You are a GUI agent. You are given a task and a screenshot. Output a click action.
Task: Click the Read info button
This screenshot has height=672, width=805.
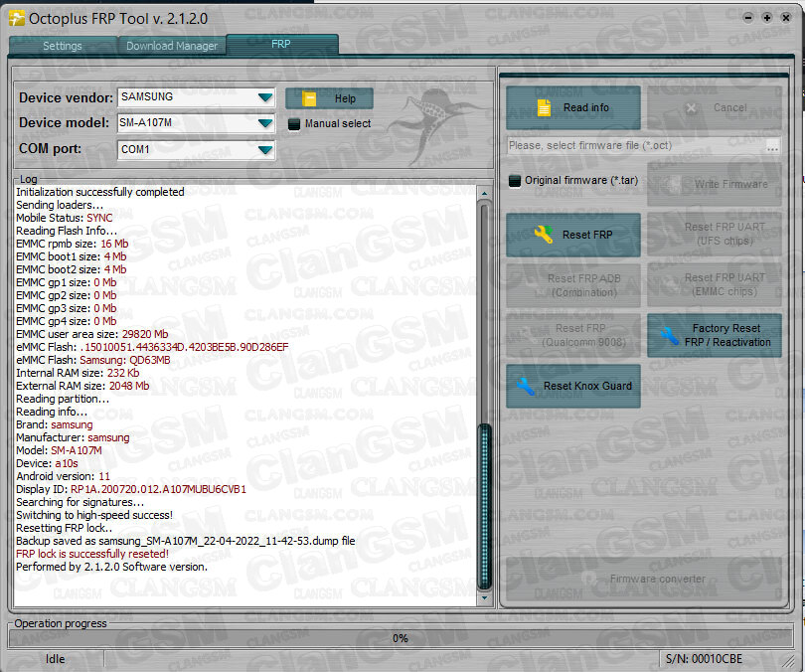[573, 107]
